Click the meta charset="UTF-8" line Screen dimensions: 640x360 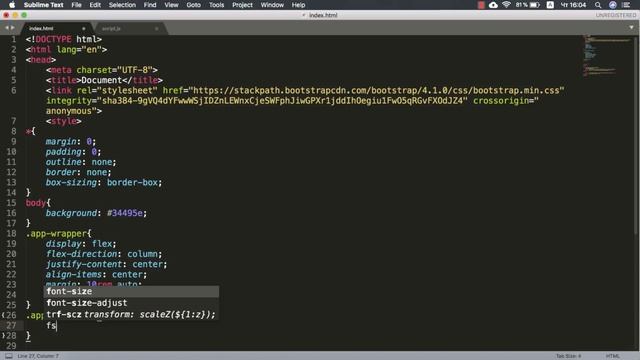coord(102,70)
